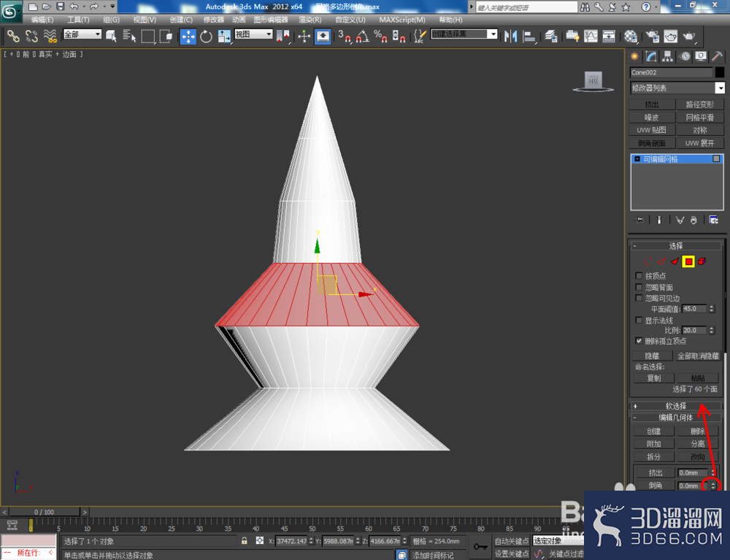
Task: Choose the Rectangular Selection Region tool
Action: click(147, 36)
